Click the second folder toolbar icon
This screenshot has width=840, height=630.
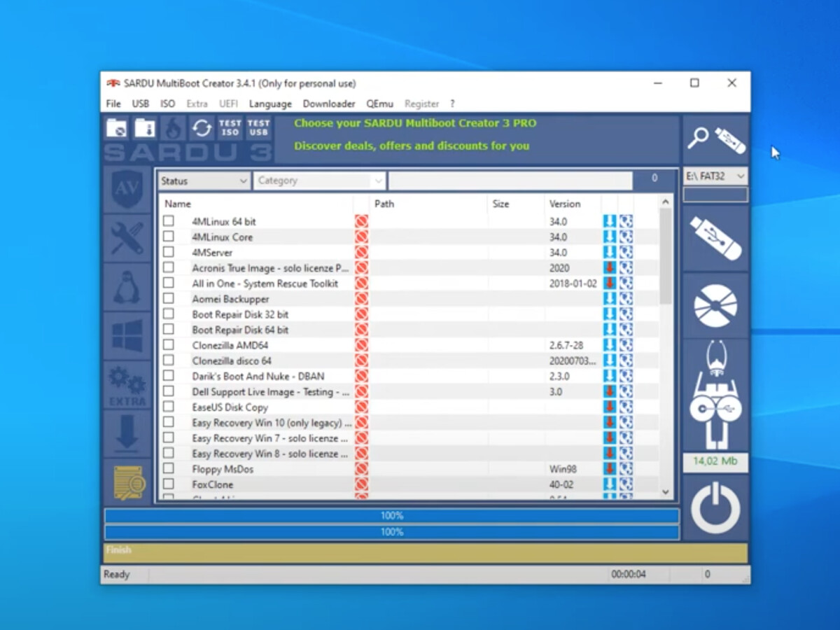[x=145, y=128]
